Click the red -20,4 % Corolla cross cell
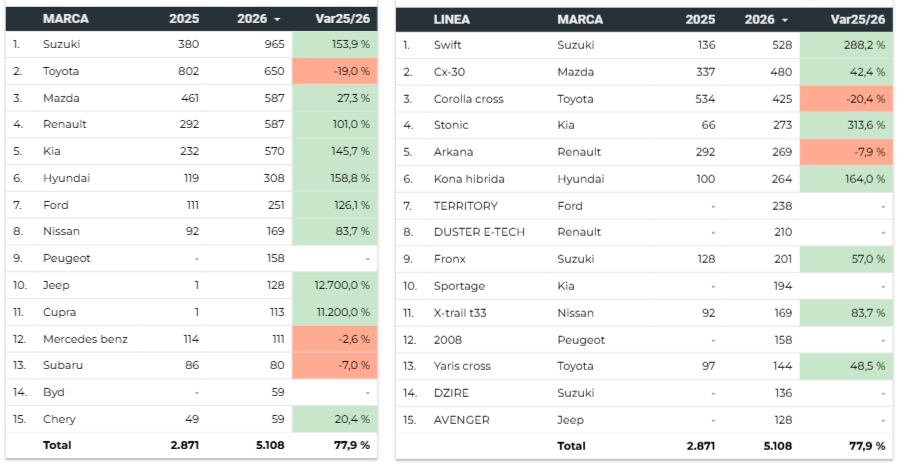Screen dimensions: 900x467 coord(844,99)
